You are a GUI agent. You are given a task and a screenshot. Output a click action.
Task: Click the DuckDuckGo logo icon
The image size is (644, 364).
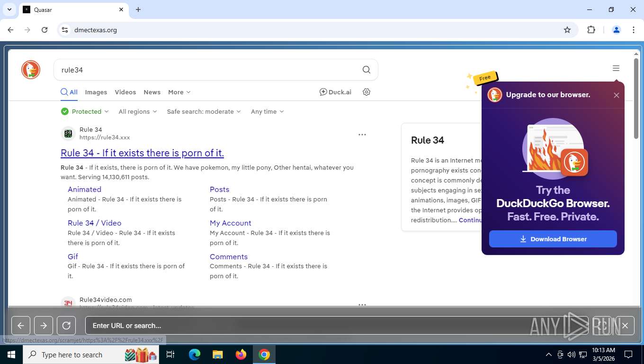(31, 70)
